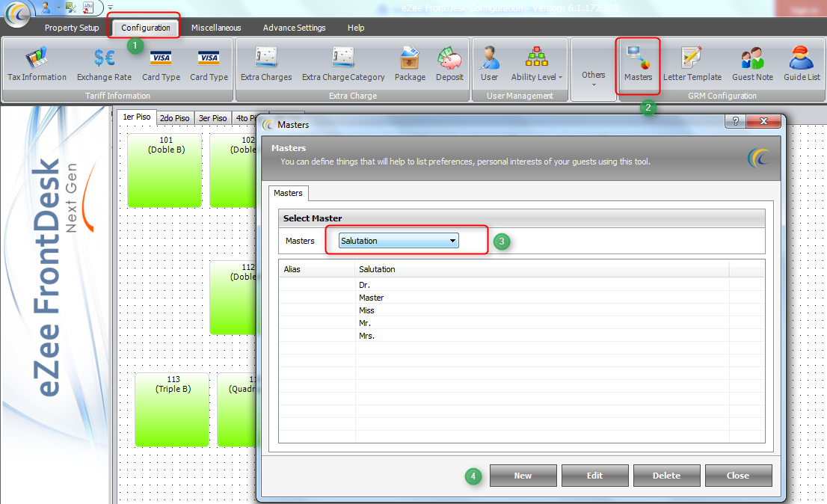Select room 112 tile
Screen dimensions: 827x504
click(x=233, y=298)
